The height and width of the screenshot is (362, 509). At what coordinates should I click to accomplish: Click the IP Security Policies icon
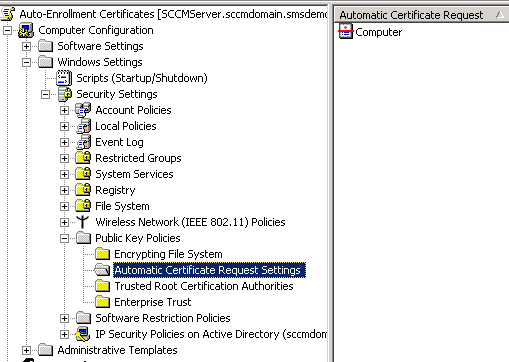[83, 334]
